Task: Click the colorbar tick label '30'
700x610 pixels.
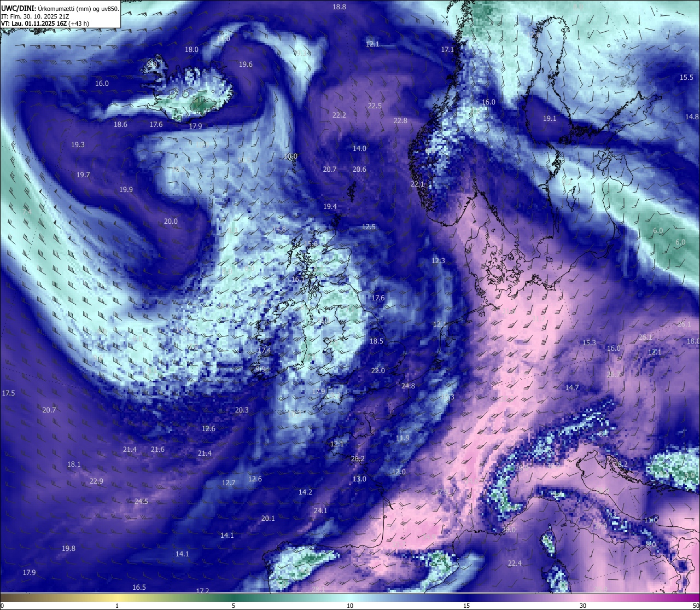Action: coord(583,606)
